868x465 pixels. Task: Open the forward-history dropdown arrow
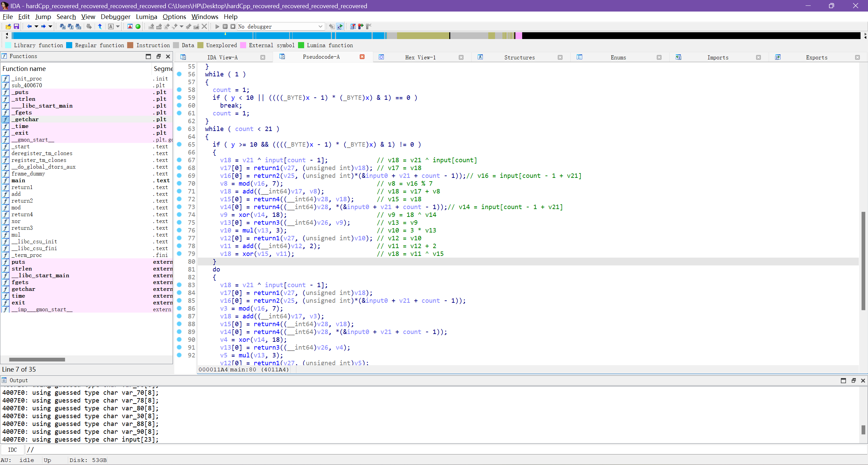(x=51, y=26)
